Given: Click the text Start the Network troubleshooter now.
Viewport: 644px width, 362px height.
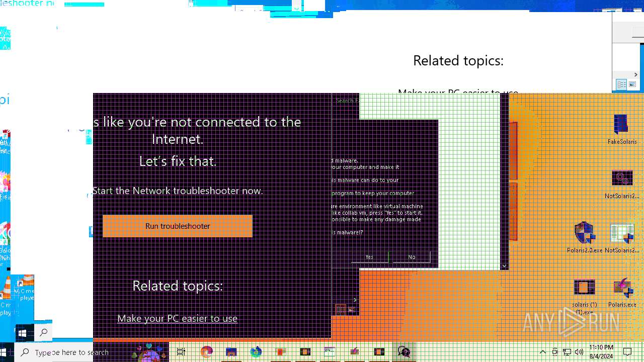Looking at the screenshot, I should 178,191.
